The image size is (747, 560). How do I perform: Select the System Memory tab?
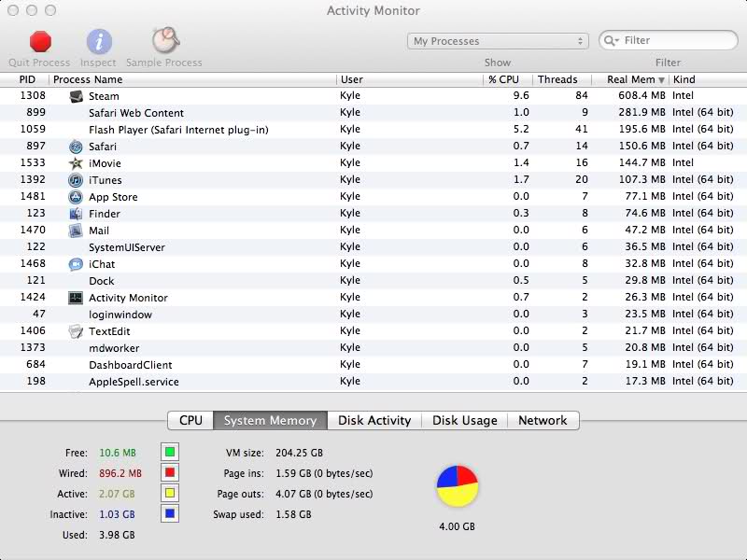click(270, 421)
